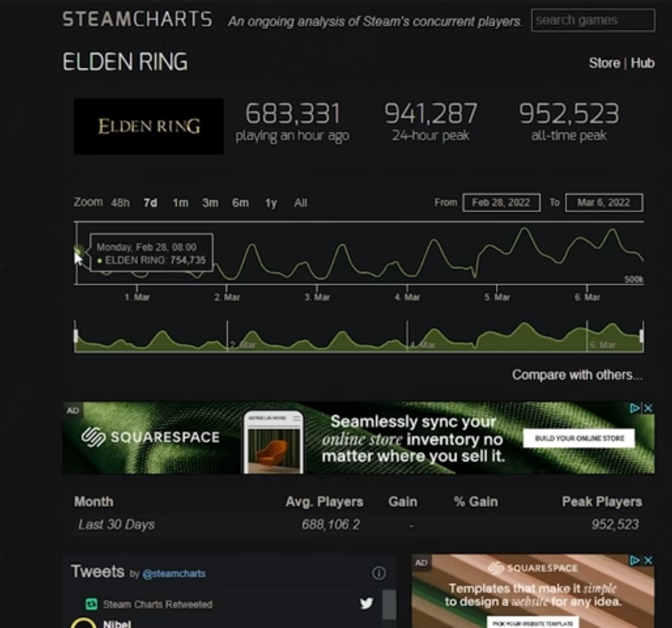The image size is (672, 628).
Task: Click the % Gain column header
Action: point(475,502)
